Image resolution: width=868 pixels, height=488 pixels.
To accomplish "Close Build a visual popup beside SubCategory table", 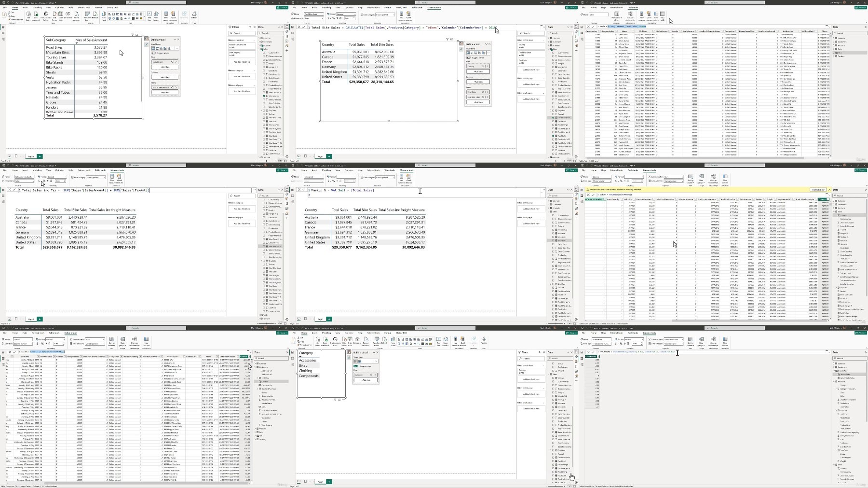I will (178, 40).
